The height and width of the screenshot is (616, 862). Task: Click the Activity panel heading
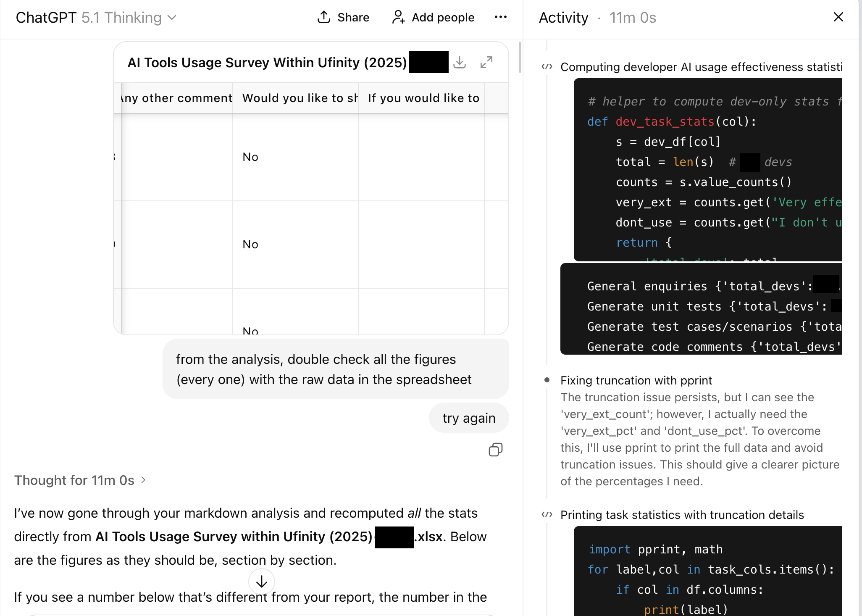[x=563, y=17]
